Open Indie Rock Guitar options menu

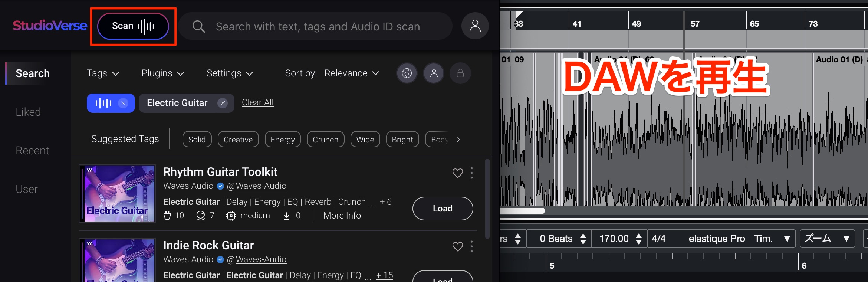coord(471,246)
